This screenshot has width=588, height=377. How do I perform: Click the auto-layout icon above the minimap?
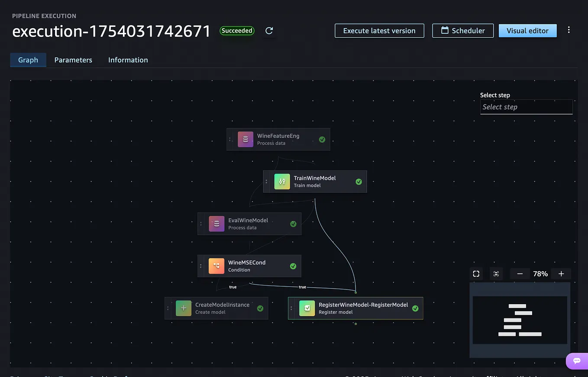496,273
